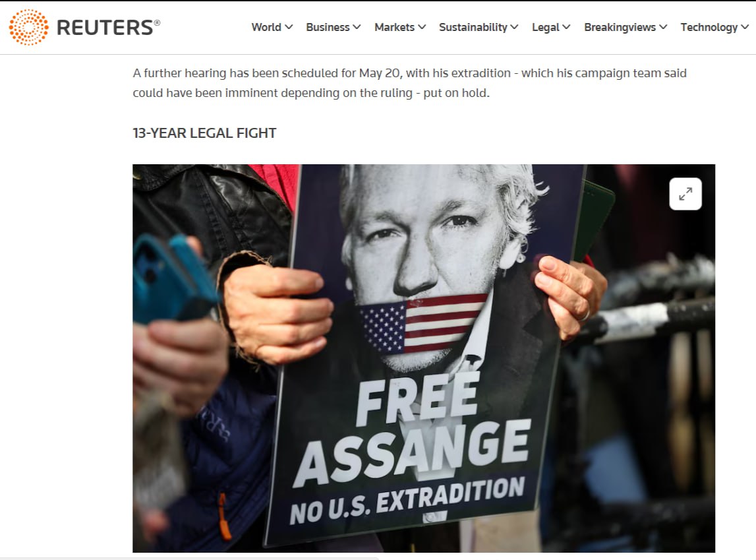Click the horizontal scrollbar at page bottom
Image resolution: width=756 pixels, height=560 pixels.
pos(189,558)
